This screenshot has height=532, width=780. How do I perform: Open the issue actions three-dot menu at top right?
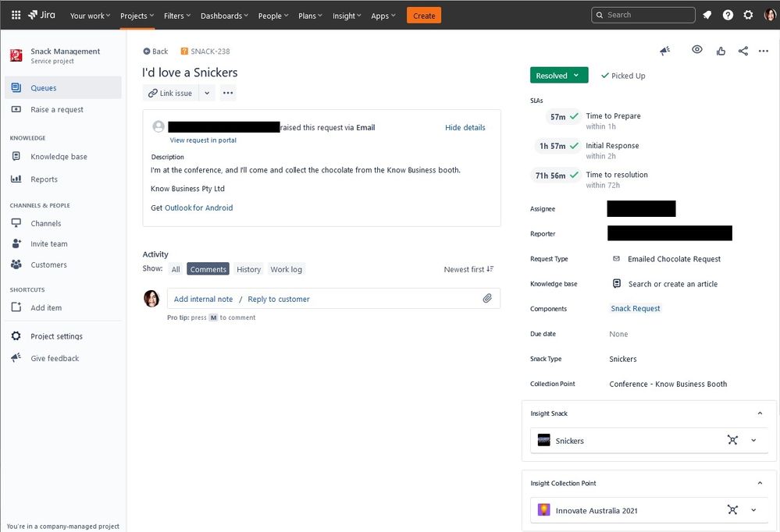(x=764, y=51)
